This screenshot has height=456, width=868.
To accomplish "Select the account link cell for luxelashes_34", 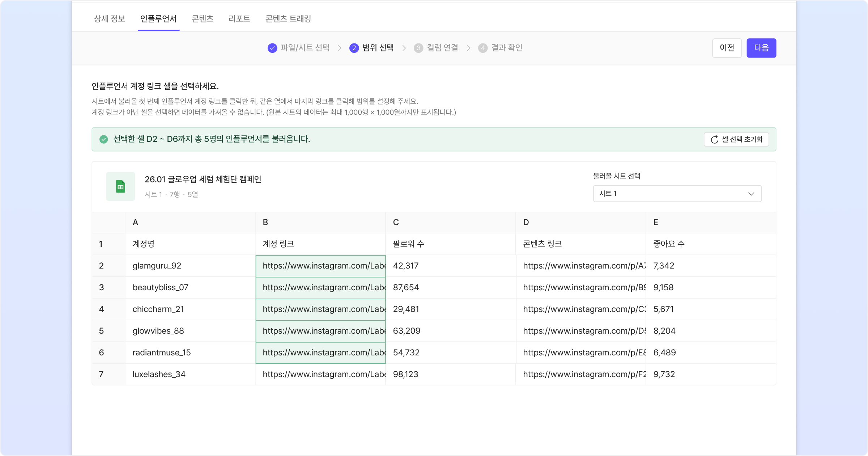I will tap(320, 374).
